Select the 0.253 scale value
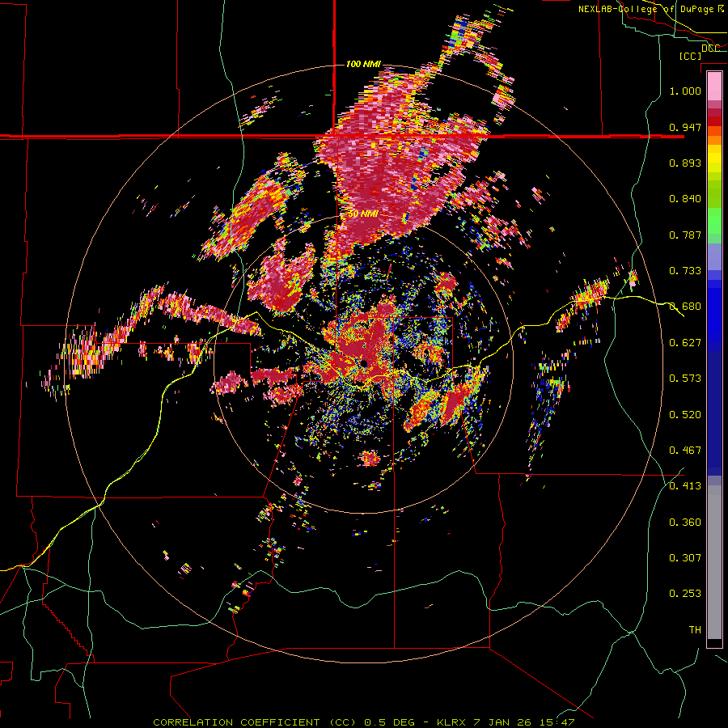This screenshot has width=728, height=728. (685, 594)
